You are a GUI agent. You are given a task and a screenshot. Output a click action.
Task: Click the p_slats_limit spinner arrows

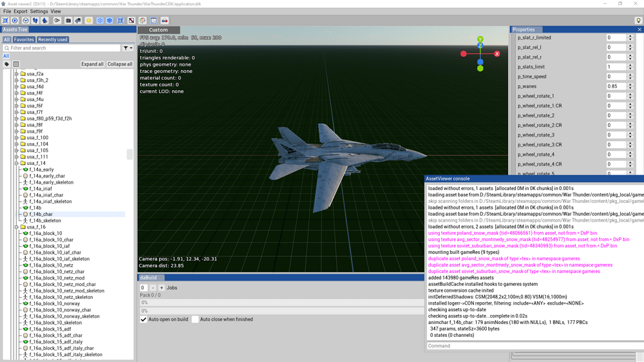pos(630,66)
